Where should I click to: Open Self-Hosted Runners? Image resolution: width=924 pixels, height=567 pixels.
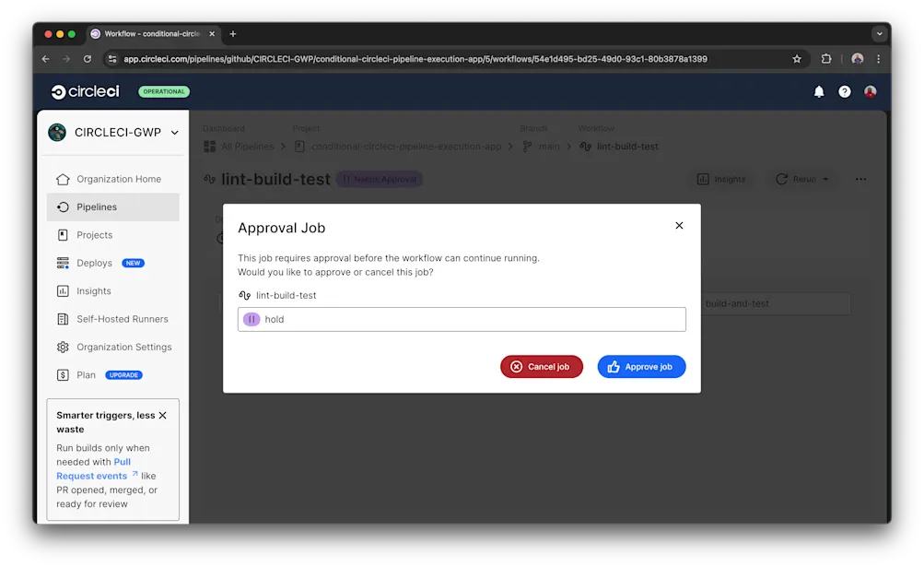[113, 319]
